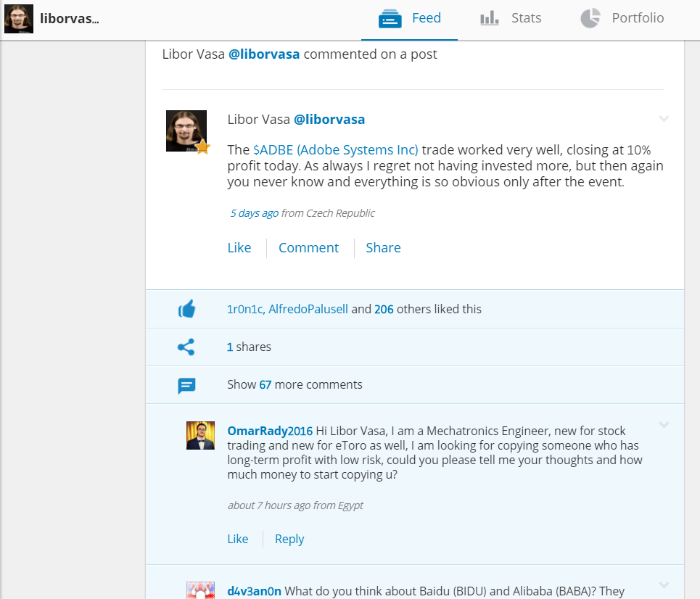Image resolution: width=700 pixels, height=599 pixels.
Task: Click OmarRady2016's profile picture
Action: tap(200, 435)
